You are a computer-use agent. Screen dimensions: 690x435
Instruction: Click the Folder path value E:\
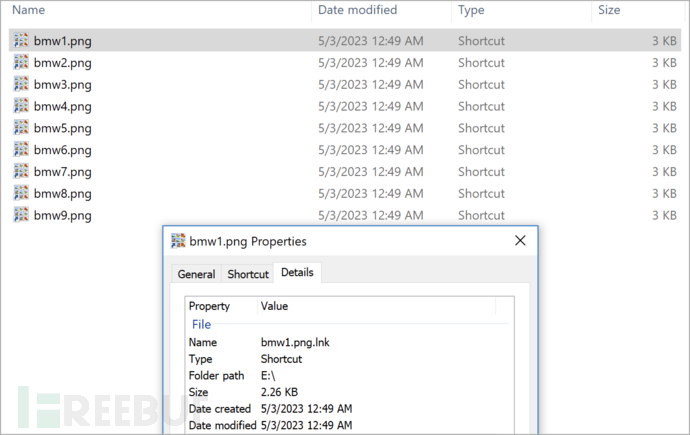tap(270, 375)
